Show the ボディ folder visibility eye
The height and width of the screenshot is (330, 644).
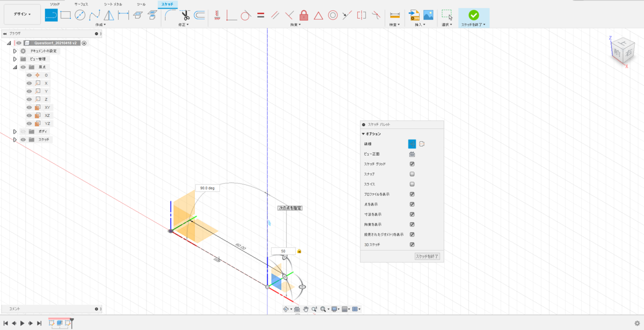click(x=23, y=131)
